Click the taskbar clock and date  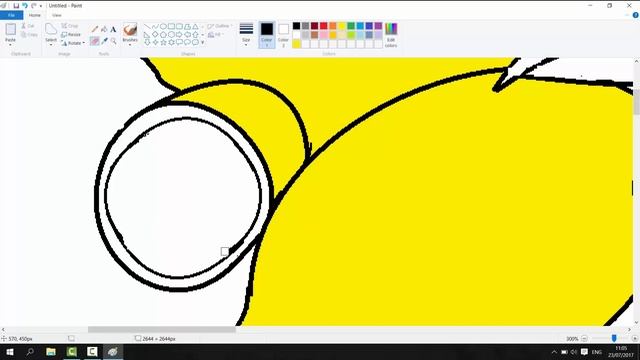[621, 352]
